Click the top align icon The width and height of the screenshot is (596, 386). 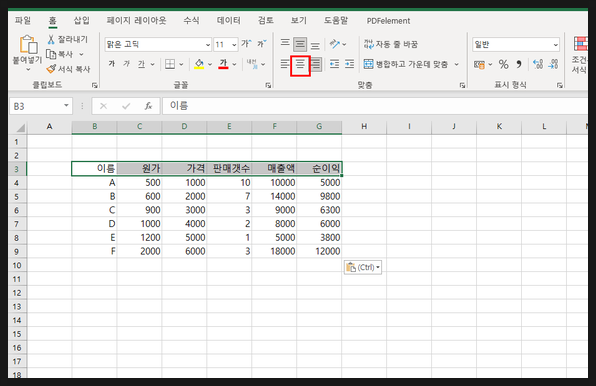click(285, 44)
